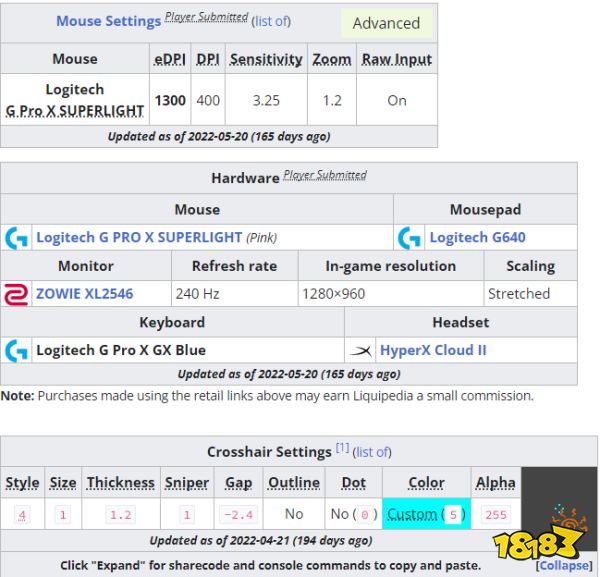Screen dimensions: 600x577
Task: Click the cyan Custom color cell
Action: pyautogui.click(x=426, y=514)
